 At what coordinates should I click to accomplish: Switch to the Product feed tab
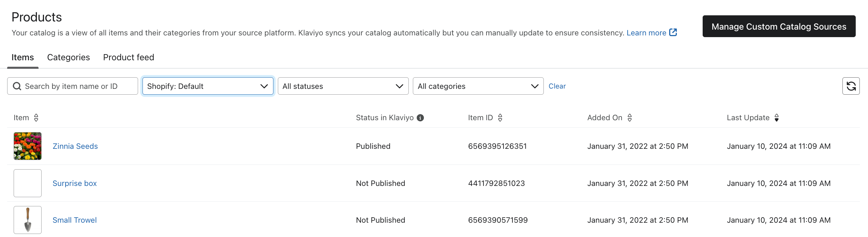tap(129, 57)
